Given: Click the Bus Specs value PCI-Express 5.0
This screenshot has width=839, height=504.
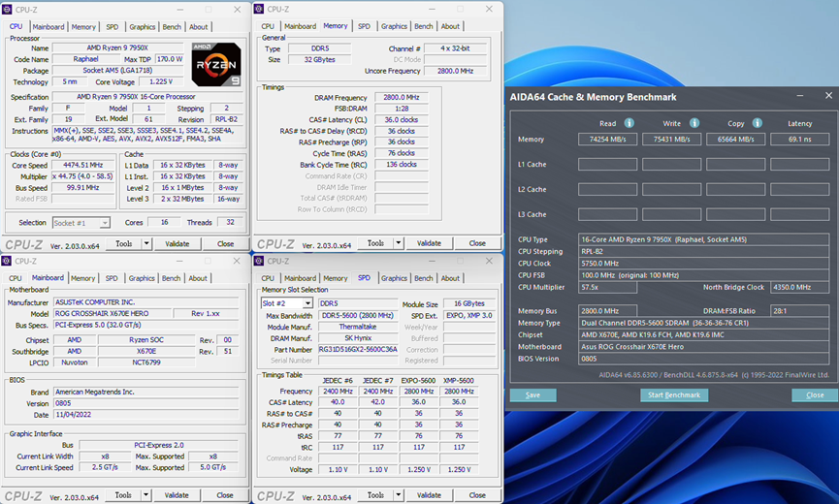Looking at the screenshot, I should pyautogui.click(x=145, y=325).
